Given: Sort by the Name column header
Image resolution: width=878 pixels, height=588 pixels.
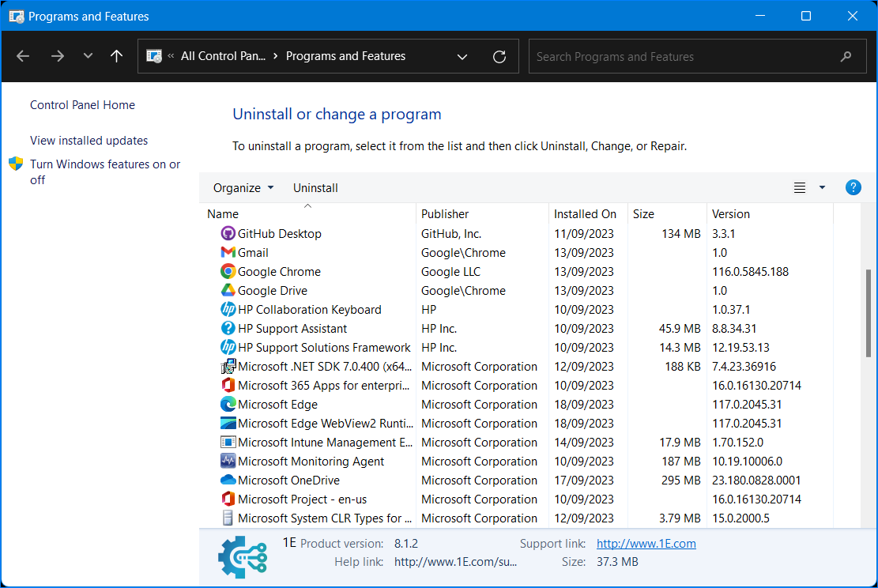Looking at the screenshot, I should [x=223, y=214].
